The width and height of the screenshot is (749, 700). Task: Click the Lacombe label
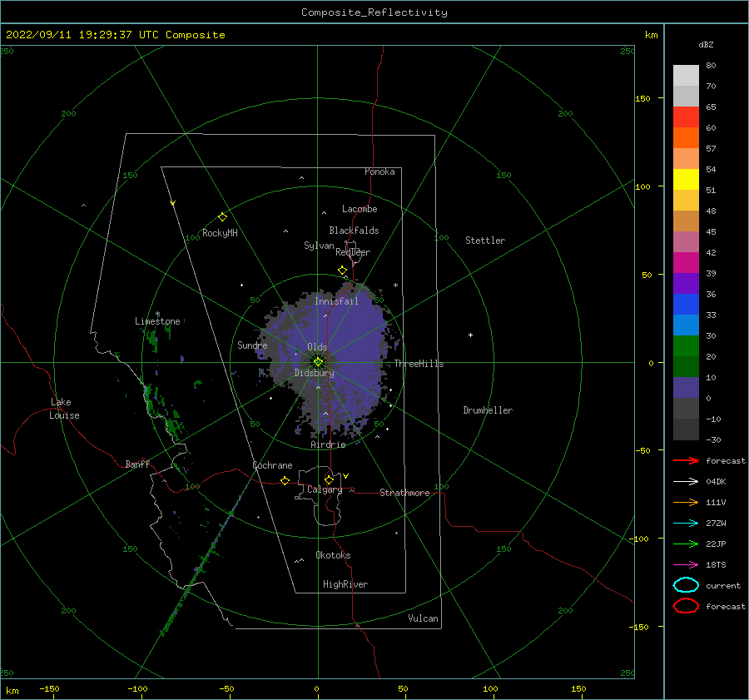click(x=360, y=209)
